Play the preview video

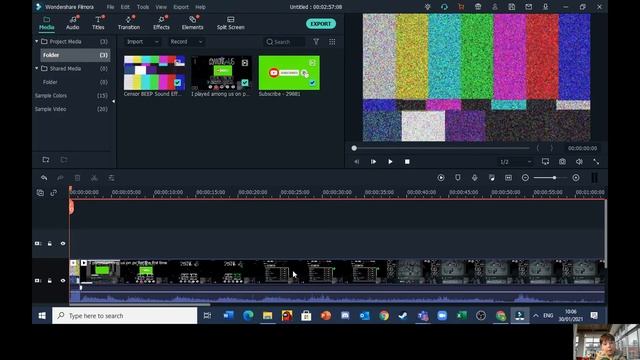point(390,162)
